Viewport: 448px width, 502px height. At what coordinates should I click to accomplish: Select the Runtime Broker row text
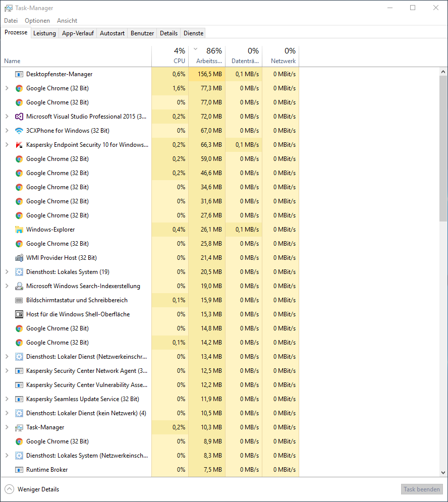47,470
